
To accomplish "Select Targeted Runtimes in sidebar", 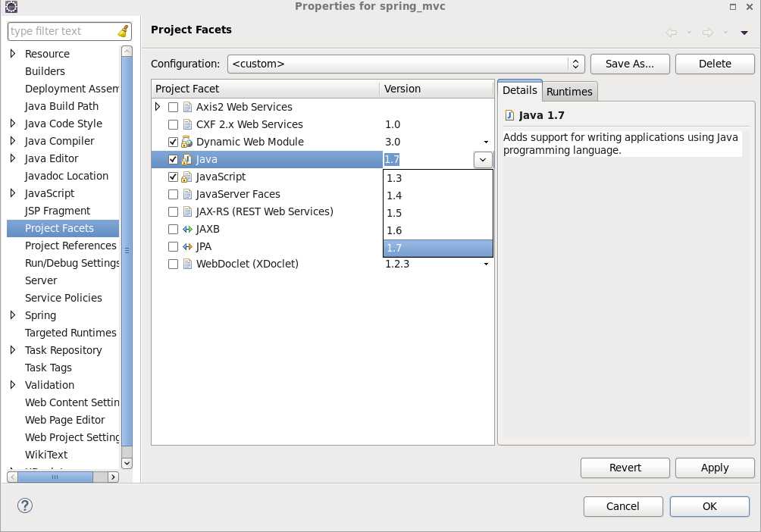I will pyautogui.click(x=70, y=333).
